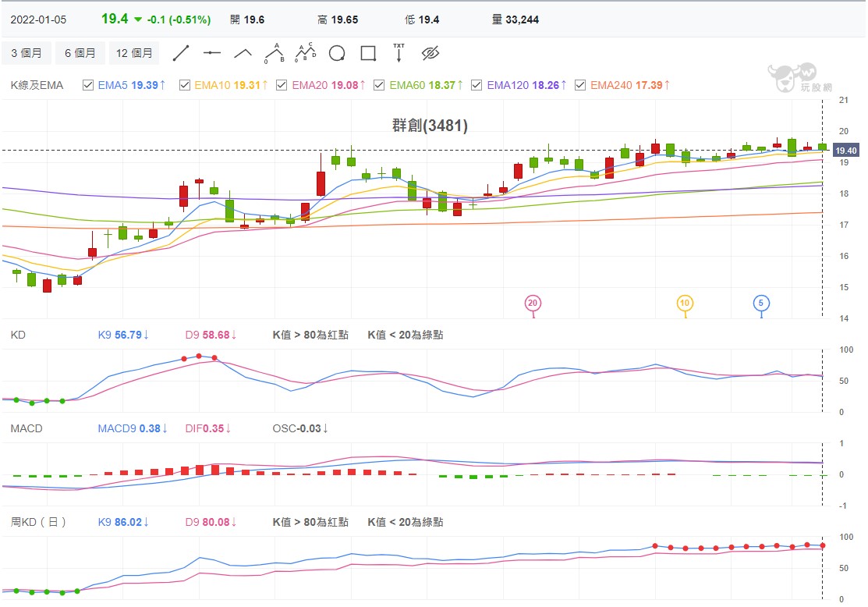Viewport: 868px width, 607px height.
Task: Click the low price 低 19.4
Action: pos(422,20)
